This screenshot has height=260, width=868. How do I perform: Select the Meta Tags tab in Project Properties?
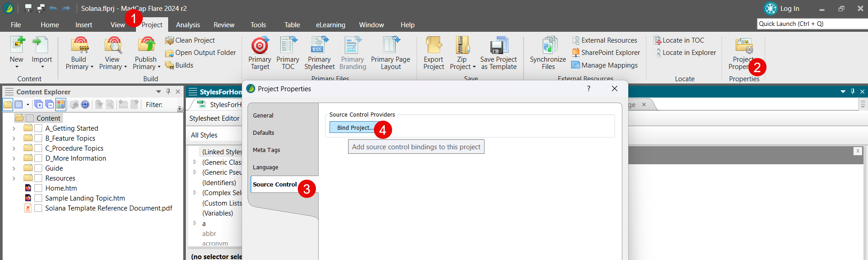(x=267, y=150)
